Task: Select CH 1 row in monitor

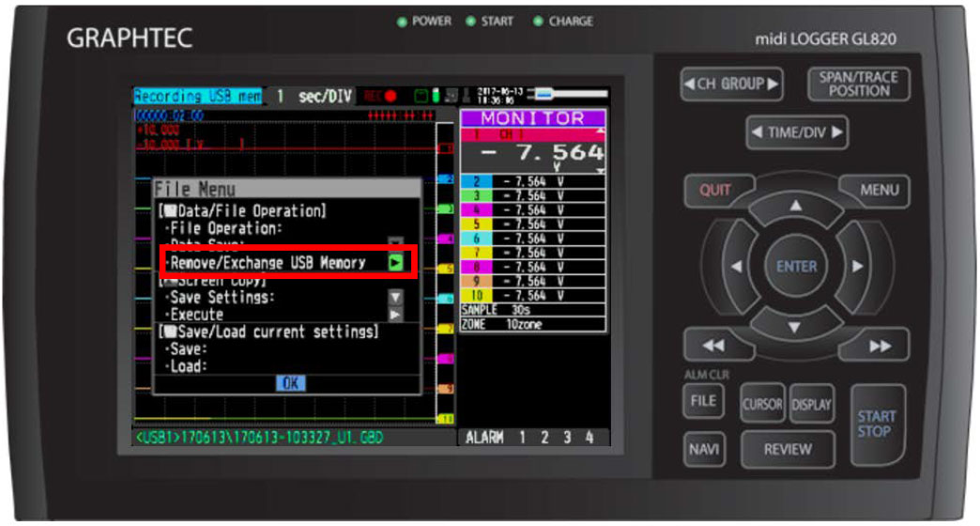Action: (532, 134)
